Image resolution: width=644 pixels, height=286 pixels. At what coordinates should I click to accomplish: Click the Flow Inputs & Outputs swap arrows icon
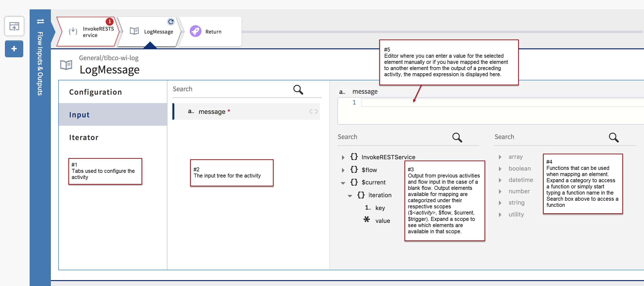40,22
